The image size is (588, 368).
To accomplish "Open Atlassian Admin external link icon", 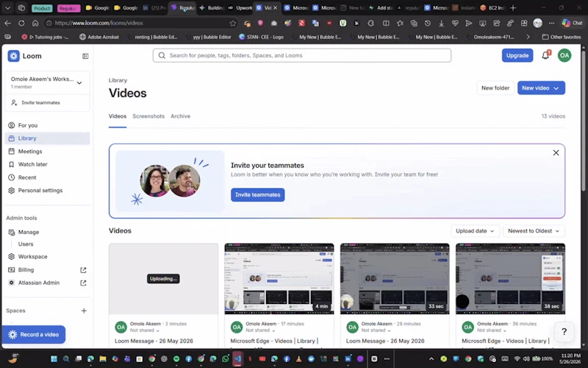I will (83, 283).
